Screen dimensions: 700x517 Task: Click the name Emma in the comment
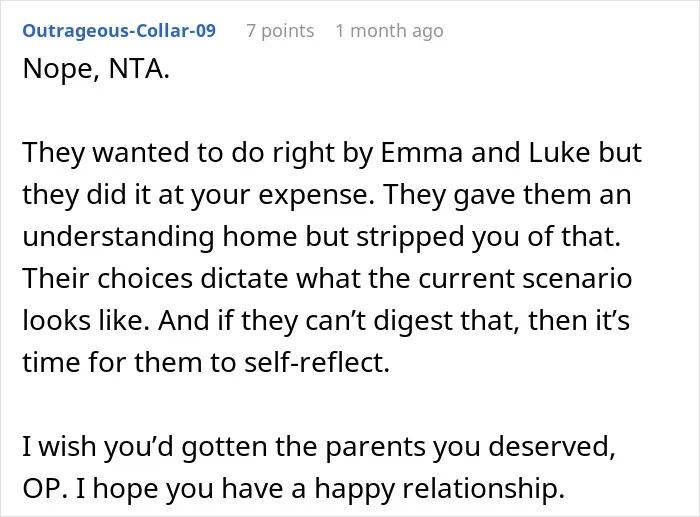tap(422, 152)
